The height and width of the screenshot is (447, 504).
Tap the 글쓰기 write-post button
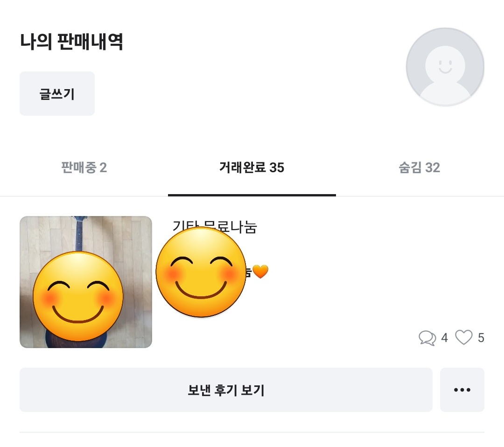pos(57,94)
